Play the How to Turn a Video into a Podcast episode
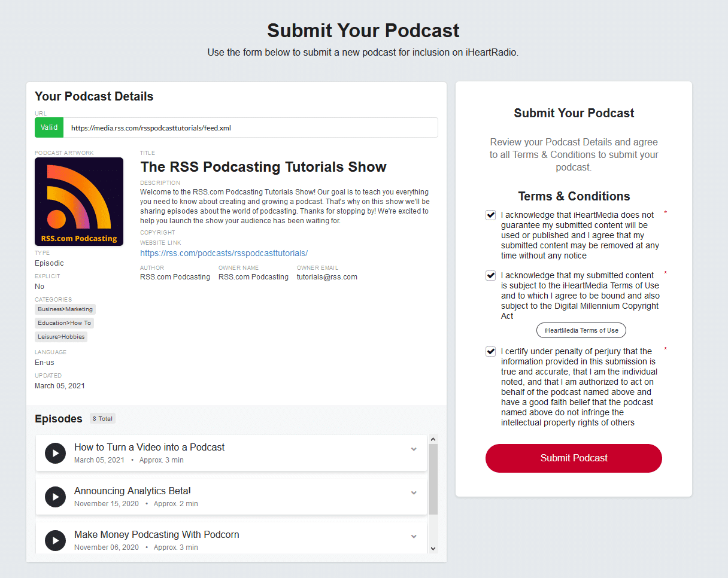Image resolution: width=728 pixels, height=578 pixels. (x=55, y=453)
